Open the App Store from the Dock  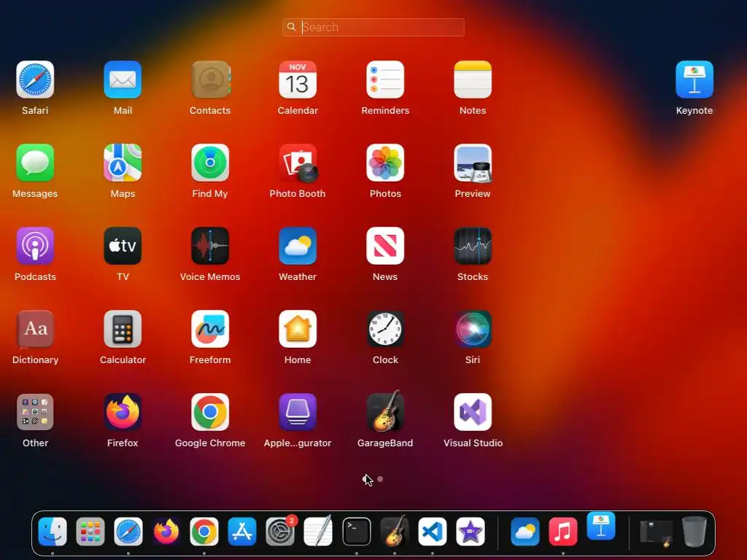point(242,532)
